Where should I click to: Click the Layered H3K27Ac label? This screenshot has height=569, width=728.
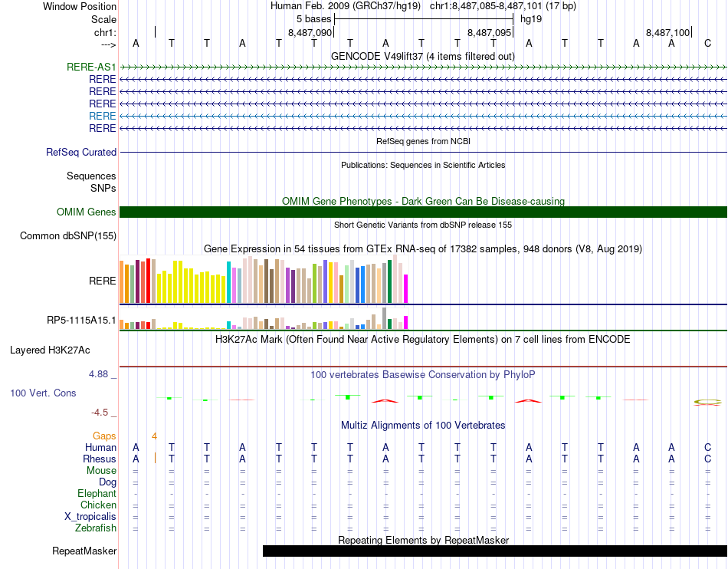50,350
